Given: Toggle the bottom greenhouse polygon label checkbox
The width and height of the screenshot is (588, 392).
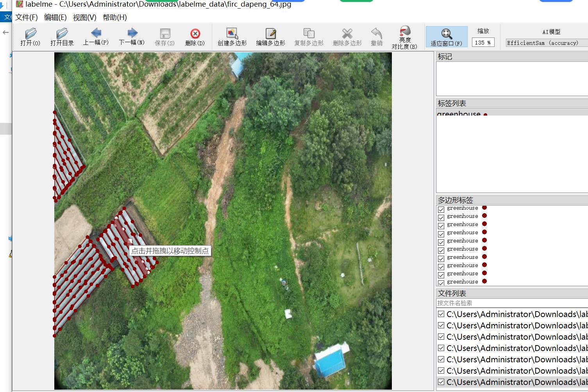Looking at the screenshot, I should (441, 282).
